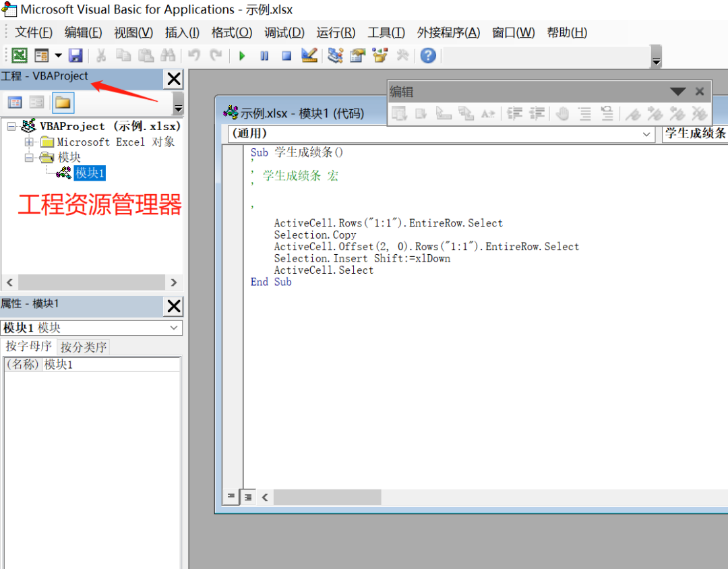
Task: Open Project Explorer toolbar icon
Action: [335, 56]
